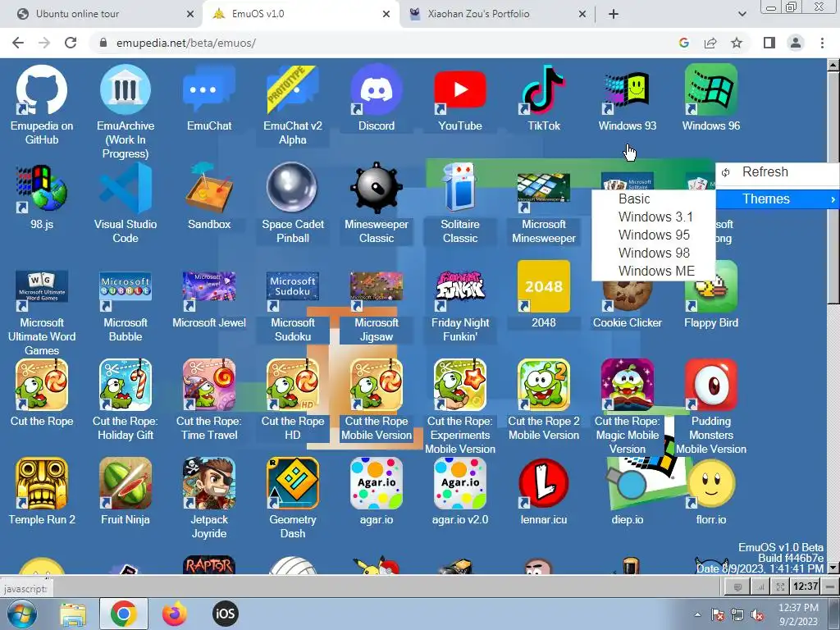Open EmuArchive (Work In Progress) icon
This screenshot has height=630, width=840.
(126, 90)
